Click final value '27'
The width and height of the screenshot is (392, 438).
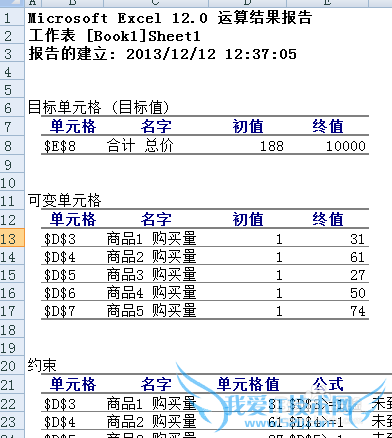pos(358,275)
